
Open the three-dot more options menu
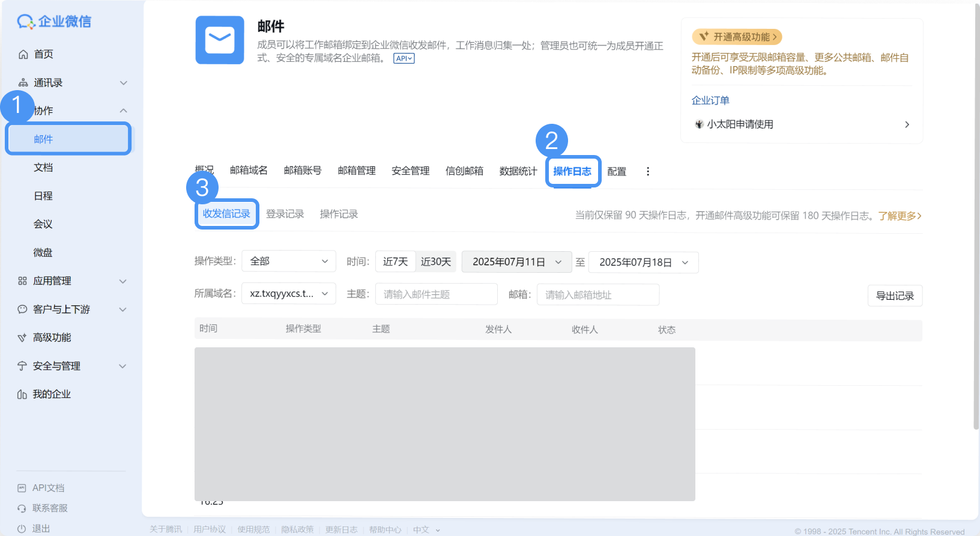point(647,171)
